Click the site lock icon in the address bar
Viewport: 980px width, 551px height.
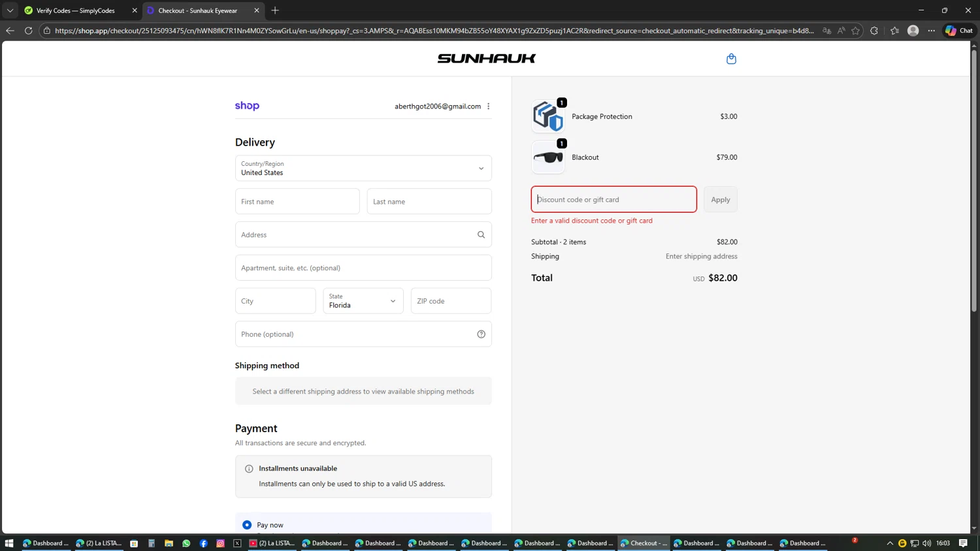click(47, 31)
